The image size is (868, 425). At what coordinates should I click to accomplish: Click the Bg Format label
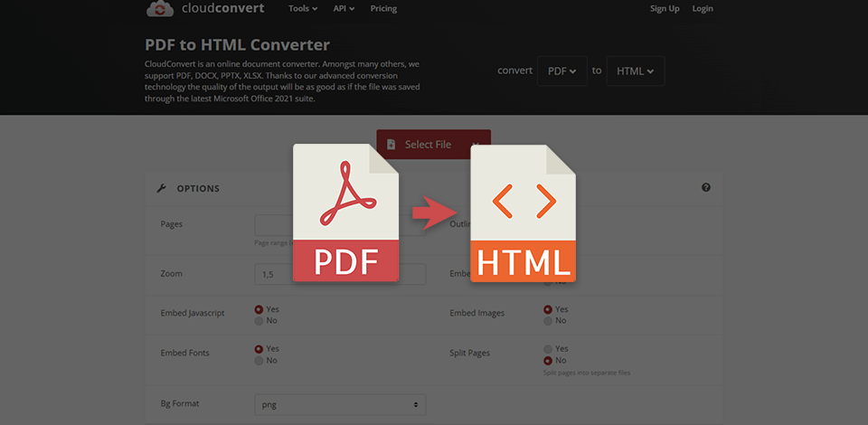[180, 403]
